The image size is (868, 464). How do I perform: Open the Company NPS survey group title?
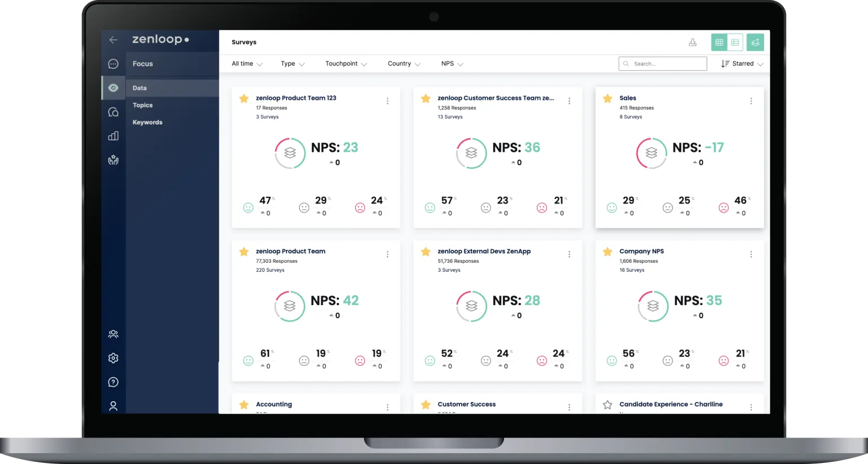641,251
